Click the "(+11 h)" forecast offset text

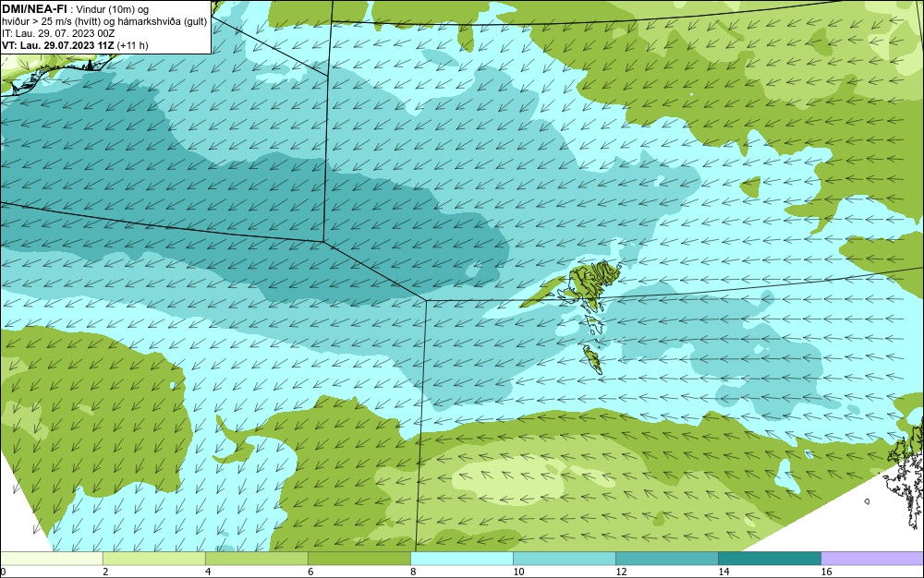(x=132, y=45)
